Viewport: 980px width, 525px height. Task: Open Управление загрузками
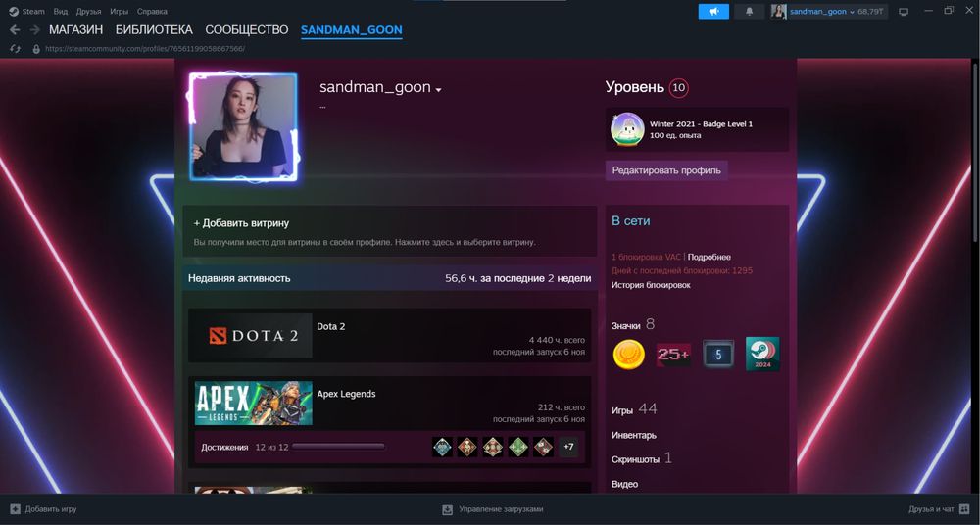pyautogui.click(x=501, y=509)
